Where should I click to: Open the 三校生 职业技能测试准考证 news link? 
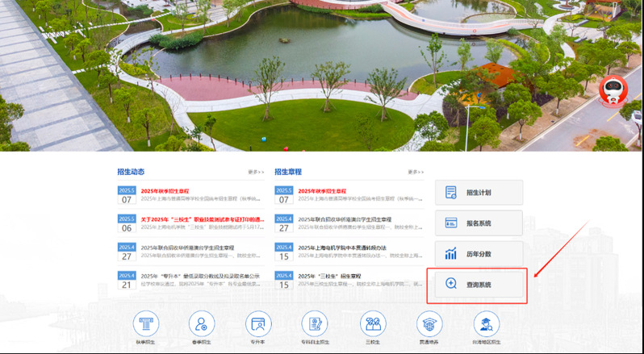click(x=202, y=219)
